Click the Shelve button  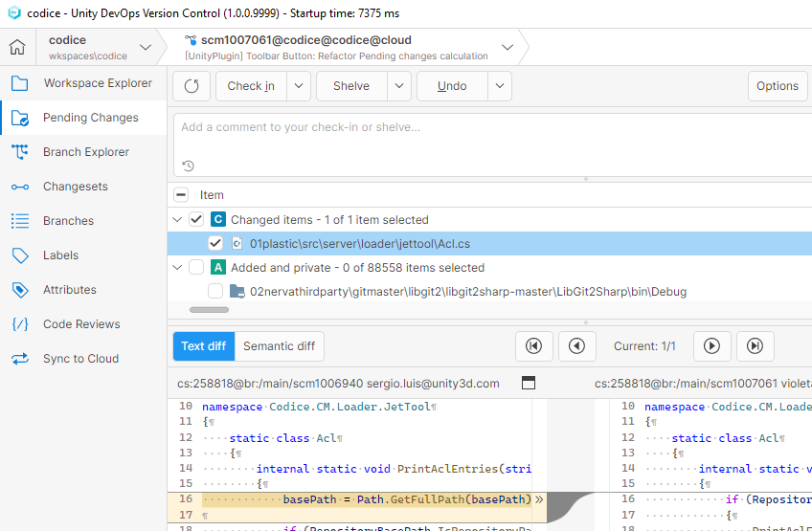coord(351,86)
